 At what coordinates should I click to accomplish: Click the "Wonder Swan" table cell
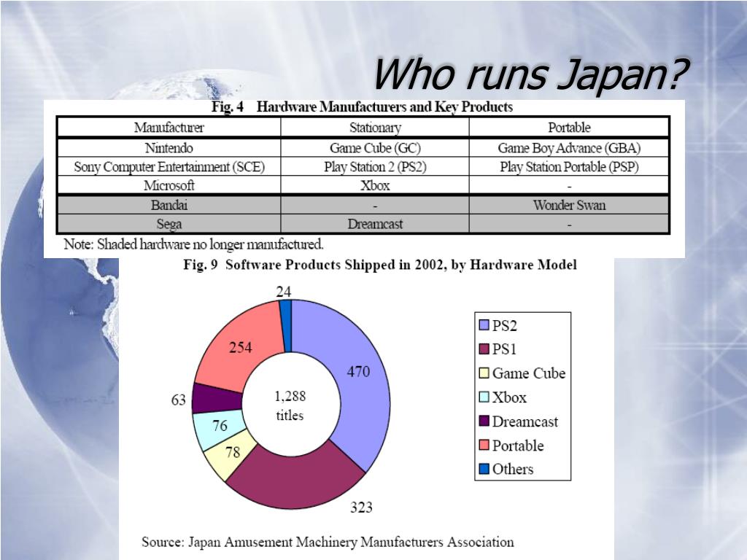[569, 205]
